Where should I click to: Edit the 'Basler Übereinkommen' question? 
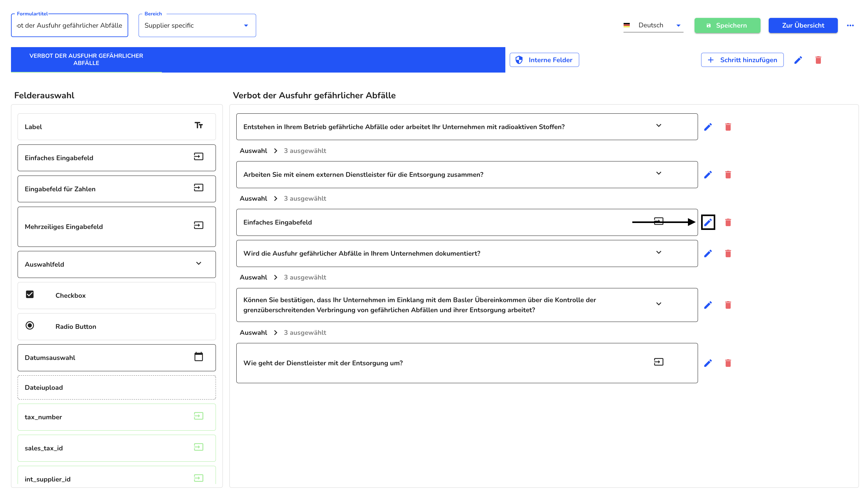point(708,305)
